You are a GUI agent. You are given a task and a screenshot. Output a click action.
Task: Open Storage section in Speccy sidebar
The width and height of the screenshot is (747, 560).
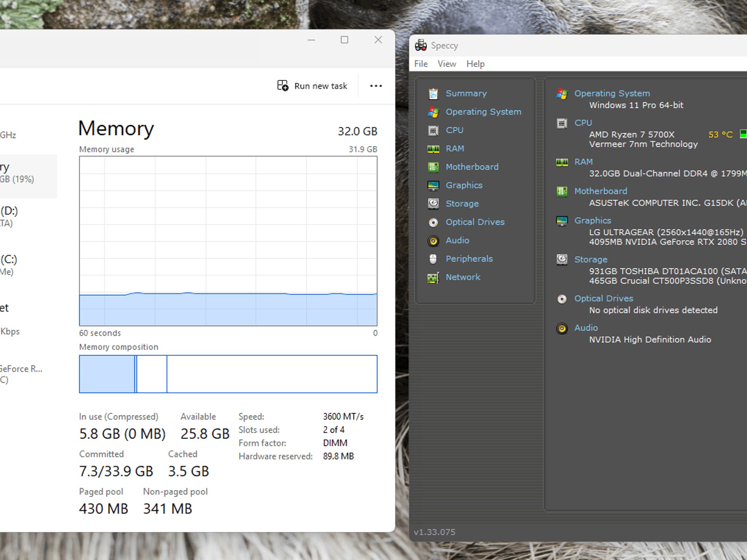pos(462,203)
